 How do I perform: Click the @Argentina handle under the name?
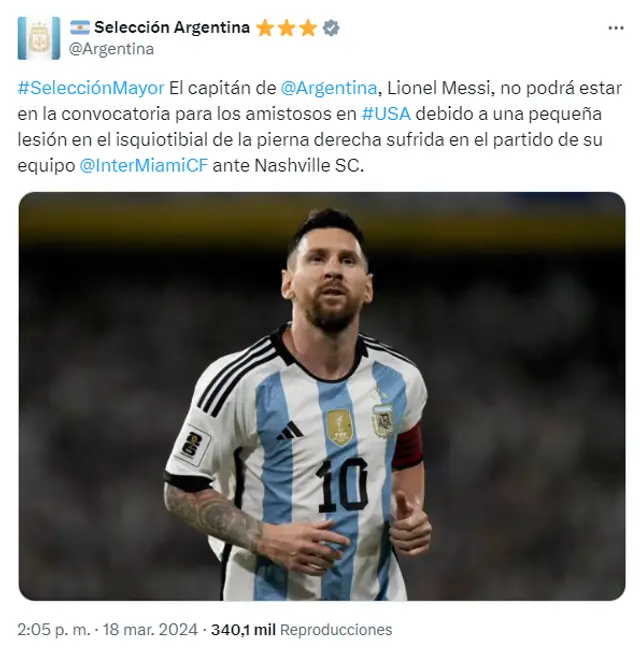(x=111, y=49)
